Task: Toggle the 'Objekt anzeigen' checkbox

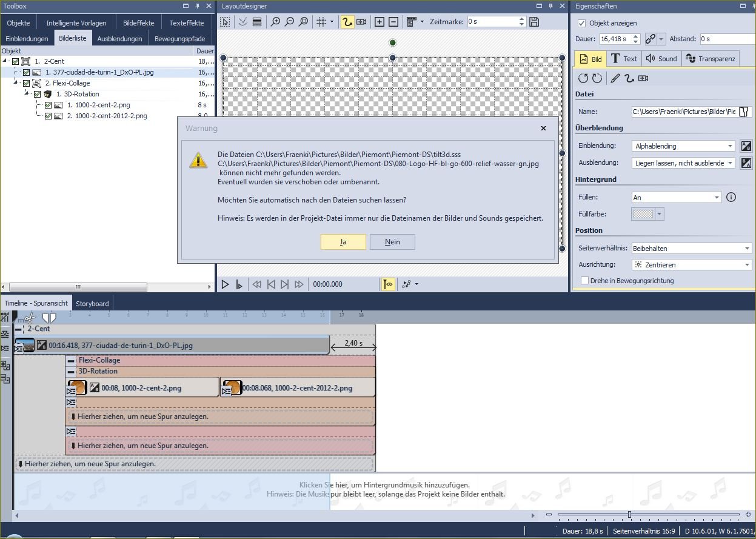Action: [582, 23]
